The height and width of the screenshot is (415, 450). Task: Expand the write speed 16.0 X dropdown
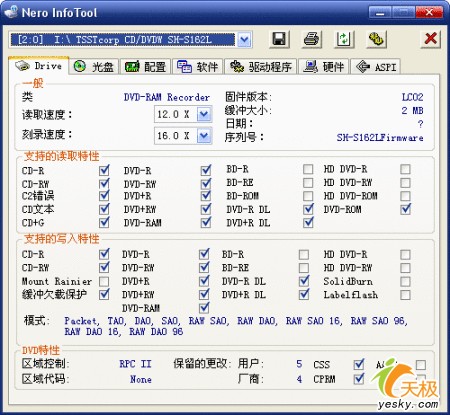coord(204,136)
